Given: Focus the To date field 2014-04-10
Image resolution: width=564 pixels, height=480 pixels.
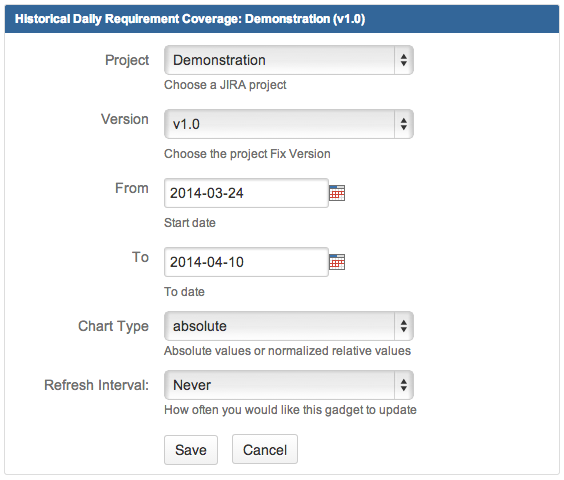Looking at the screenshot, I should pyautogui.click(x=246, y=262).
